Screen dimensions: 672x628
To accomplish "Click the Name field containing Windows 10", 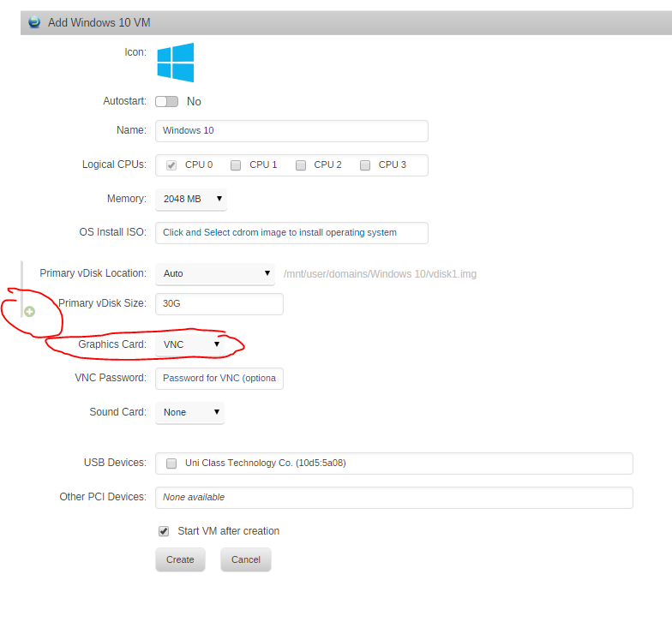I will coord(291,130).
